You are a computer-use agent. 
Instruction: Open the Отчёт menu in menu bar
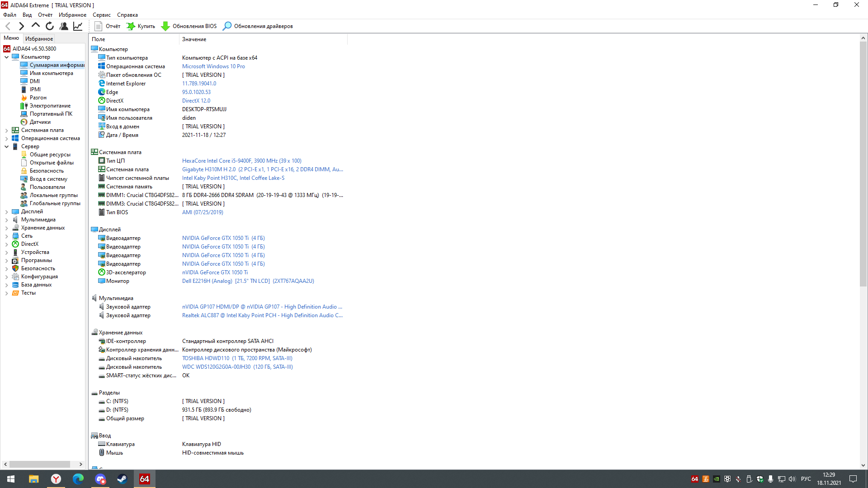[x=45, y=15]
